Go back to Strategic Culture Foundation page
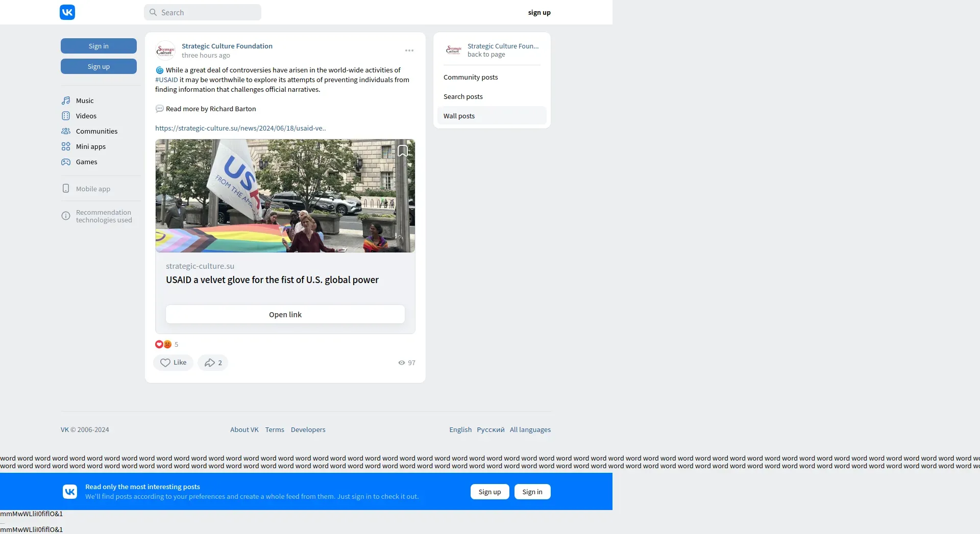Image resolution: width=980 pixels, height=534 pixels. click(x=486, y=55)
